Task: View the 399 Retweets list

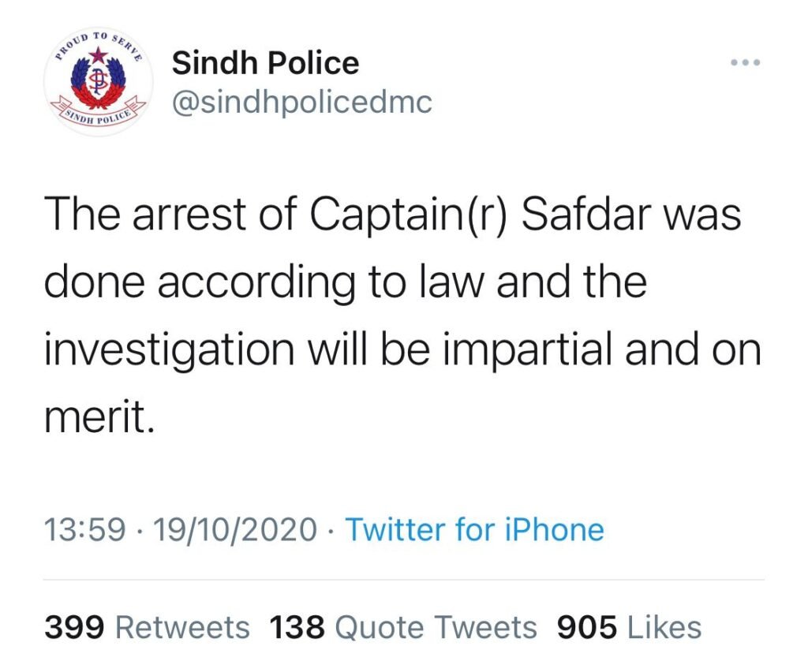Action: tap(147, 627)
